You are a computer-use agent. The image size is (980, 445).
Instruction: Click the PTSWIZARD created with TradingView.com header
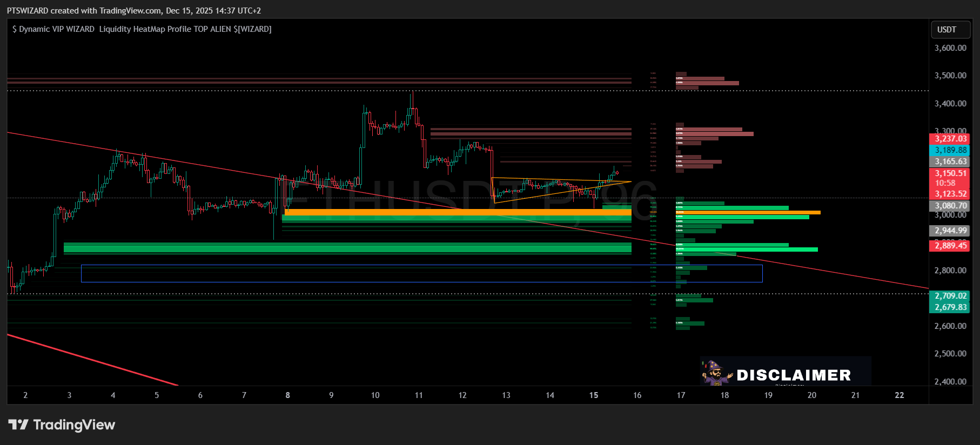134,10
